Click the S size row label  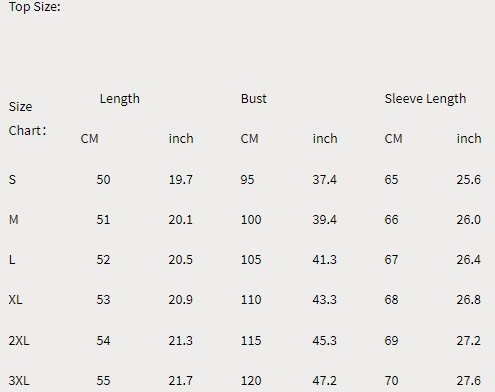click(x=12, y=180)
